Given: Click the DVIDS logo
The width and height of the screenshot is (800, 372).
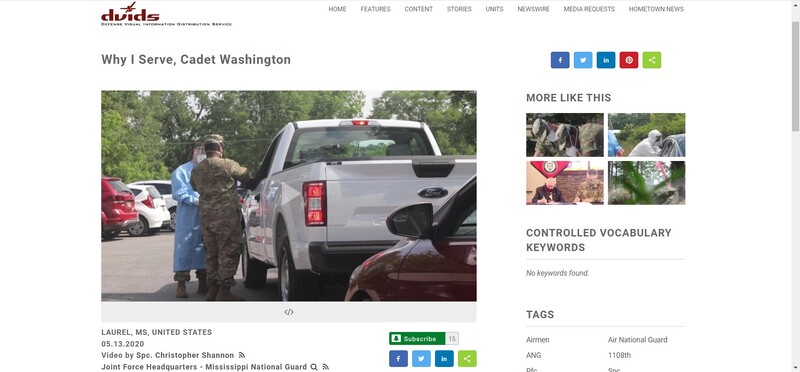Looking at the screenshot, I should [166, 14].
